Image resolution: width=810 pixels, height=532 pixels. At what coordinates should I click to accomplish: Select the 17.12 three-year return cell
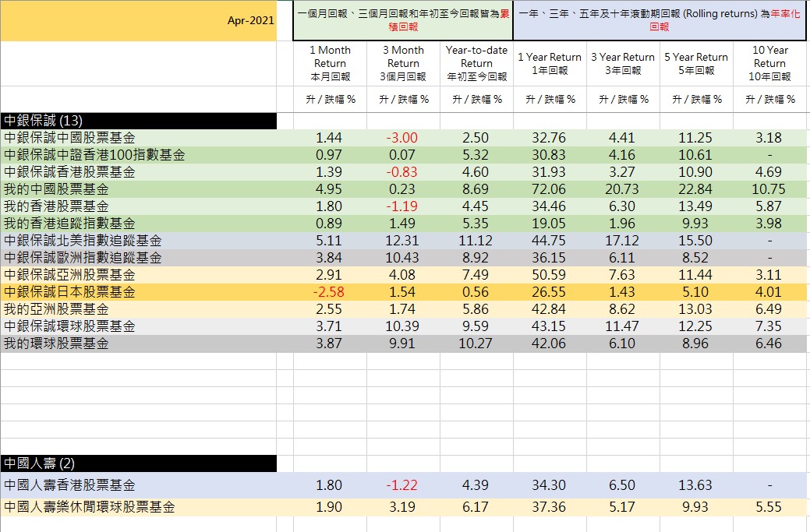click(x=622, y=241)
